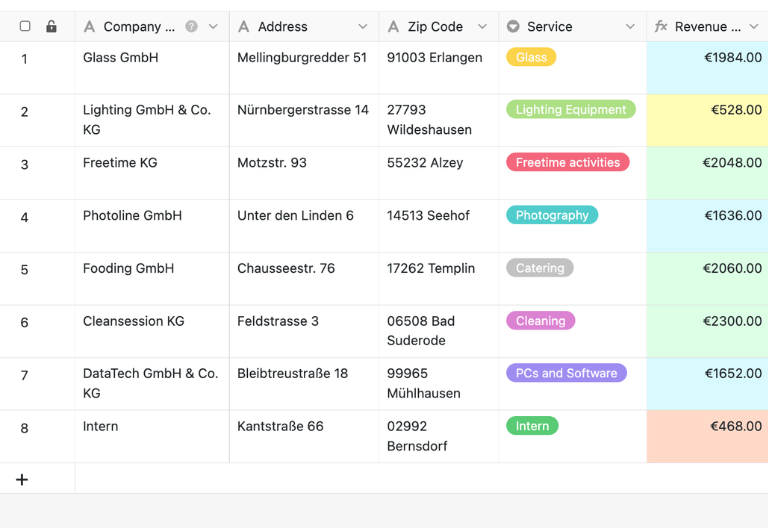The image size is (768, 528).
Task: Click the Fooding GmbH company cell
Action: 152,279
